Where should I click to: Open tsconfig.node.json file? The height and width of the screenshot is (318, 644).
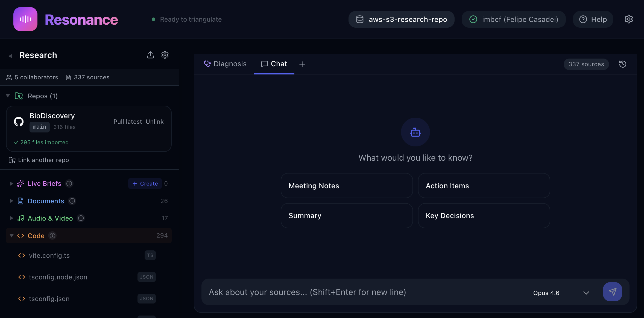click(58, 277)
